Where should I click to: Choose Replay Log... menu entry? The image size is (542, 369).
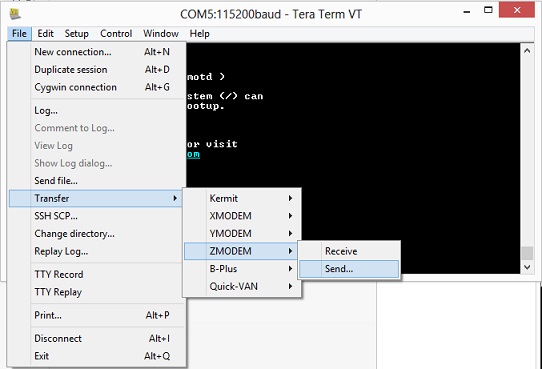tap(96, 251)
